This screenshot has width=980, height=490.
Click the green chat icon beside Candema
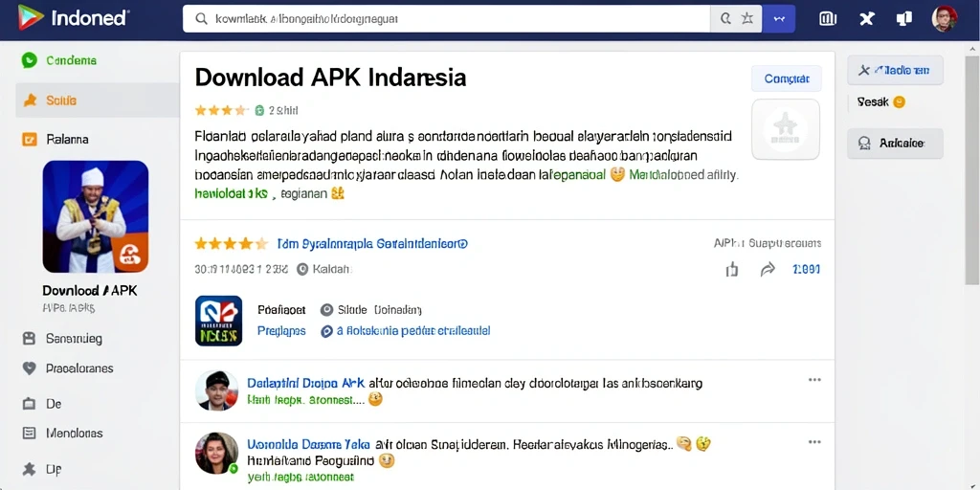pos(29,60)
